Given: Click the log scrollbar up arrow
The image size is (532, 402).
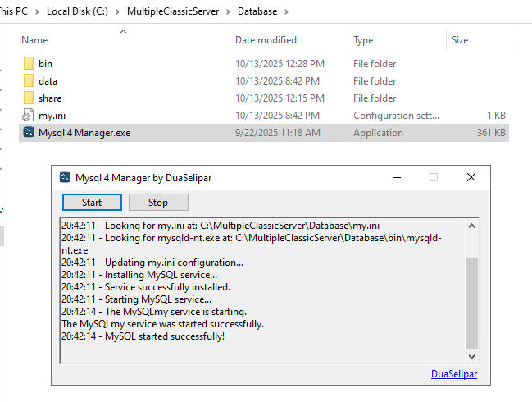Looking at the screenshot, I should click(x=471, y=226).
